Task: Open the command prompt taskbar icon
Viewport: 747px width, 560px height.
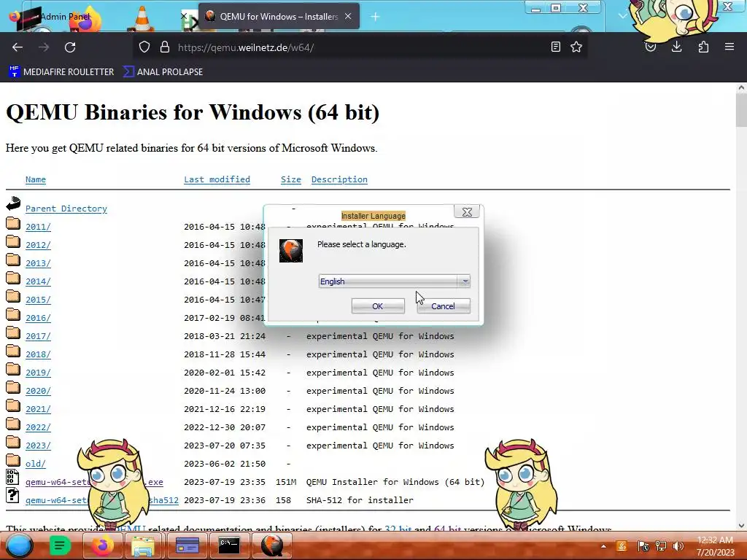Action: (x=228, y=545)
